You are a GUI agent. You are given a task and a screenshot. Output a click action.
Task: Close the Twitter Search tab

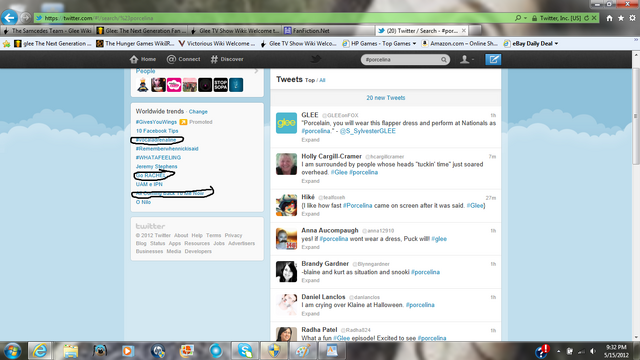464,31
